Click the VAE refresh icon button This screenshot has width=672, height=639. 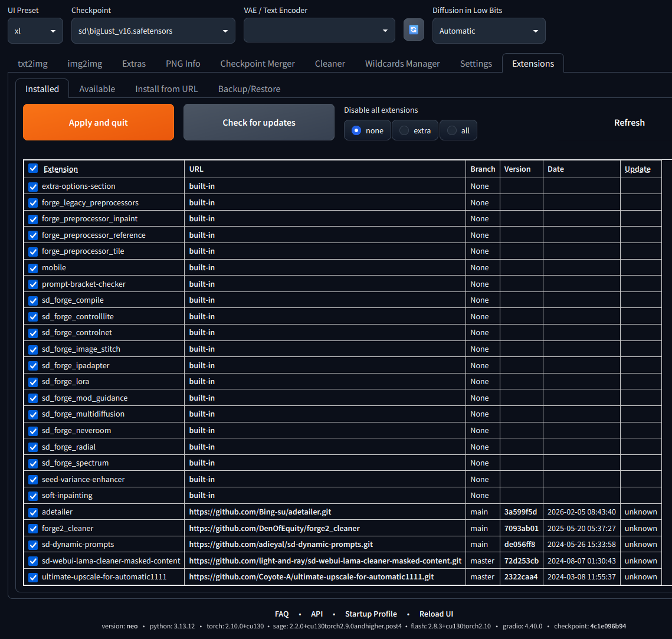pos(414,30)
